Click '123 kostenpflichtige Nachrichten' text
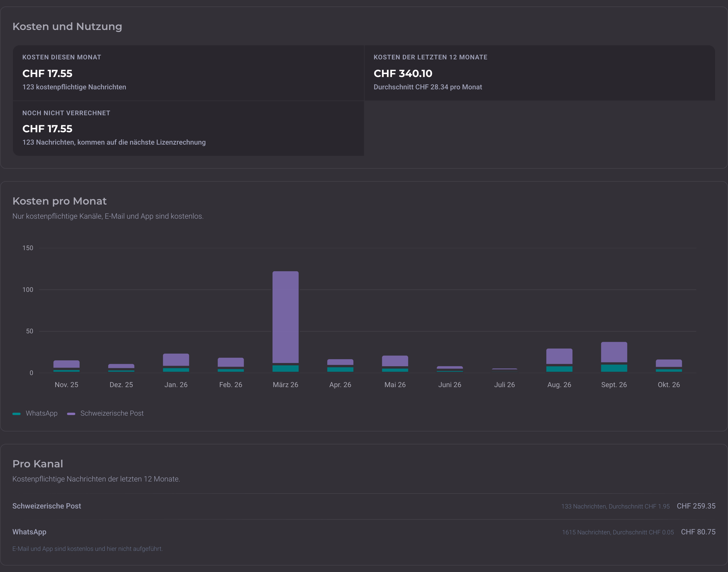728x572 pixels. 74,87
